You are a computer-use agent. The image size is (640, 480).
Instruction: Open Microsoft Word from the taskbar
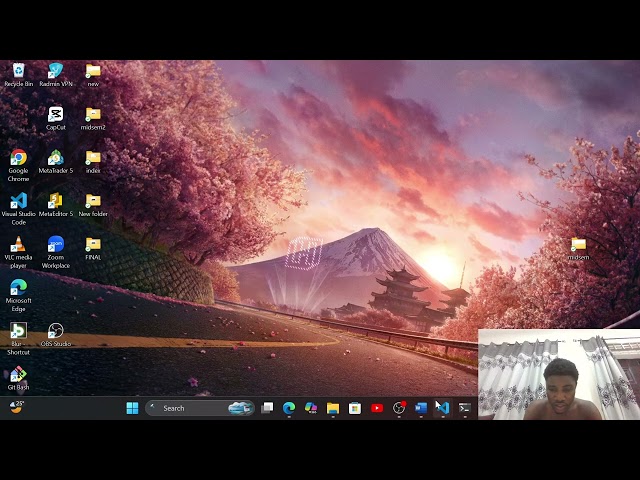[x=421, y=408]
